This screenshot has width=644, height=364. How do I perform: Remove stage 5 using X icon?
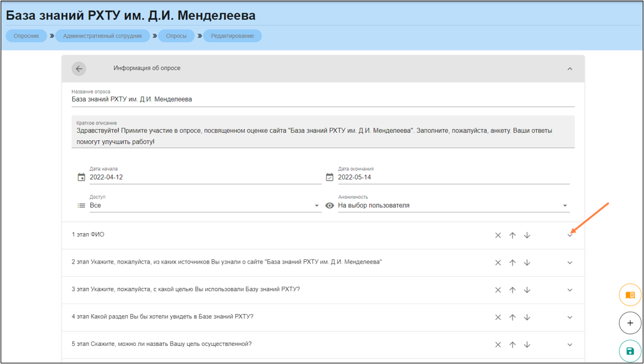(x=498, y=345)
